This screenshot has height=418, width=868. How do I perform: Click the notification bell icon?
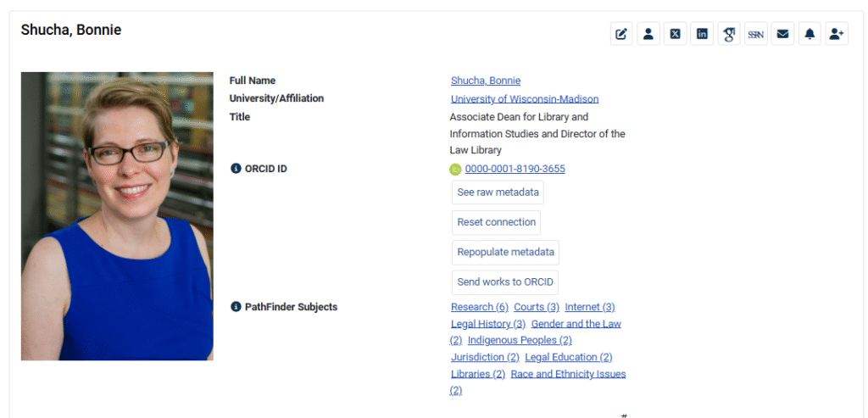coord(810,34)
